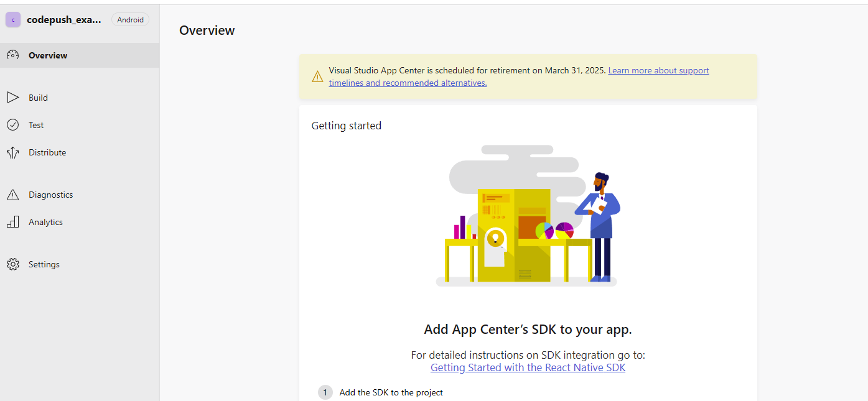Click step 1 Add the SDK to the project
The image size is (868, 401).
tap(381, 392)
